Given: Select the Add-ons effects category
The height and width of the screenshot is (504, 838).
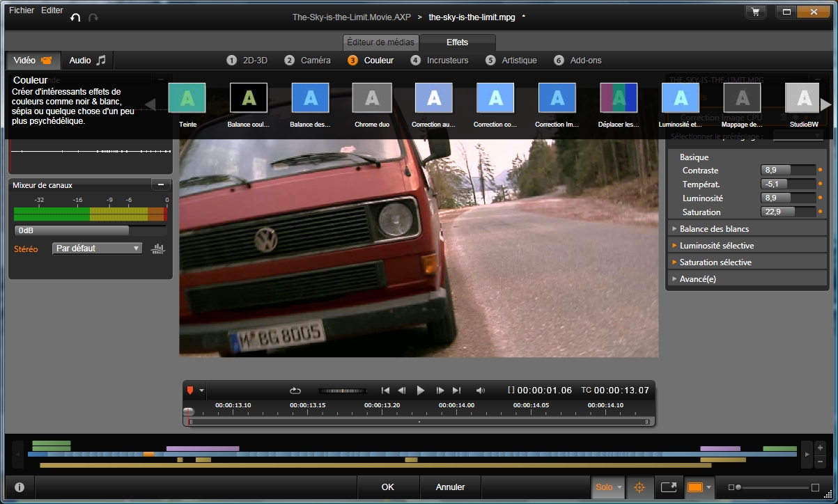Looking at the screenshot, I should pos(577,61).
